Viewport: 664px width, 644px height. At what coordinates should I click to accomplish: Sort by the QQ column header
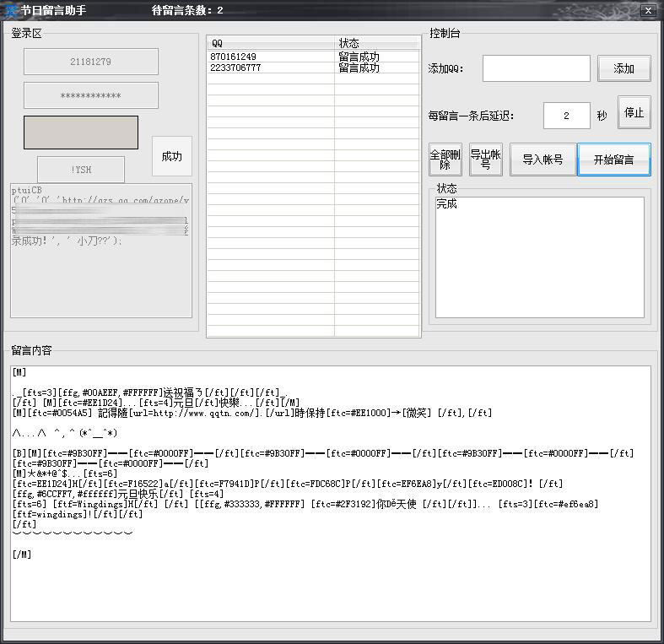[270, 43]
